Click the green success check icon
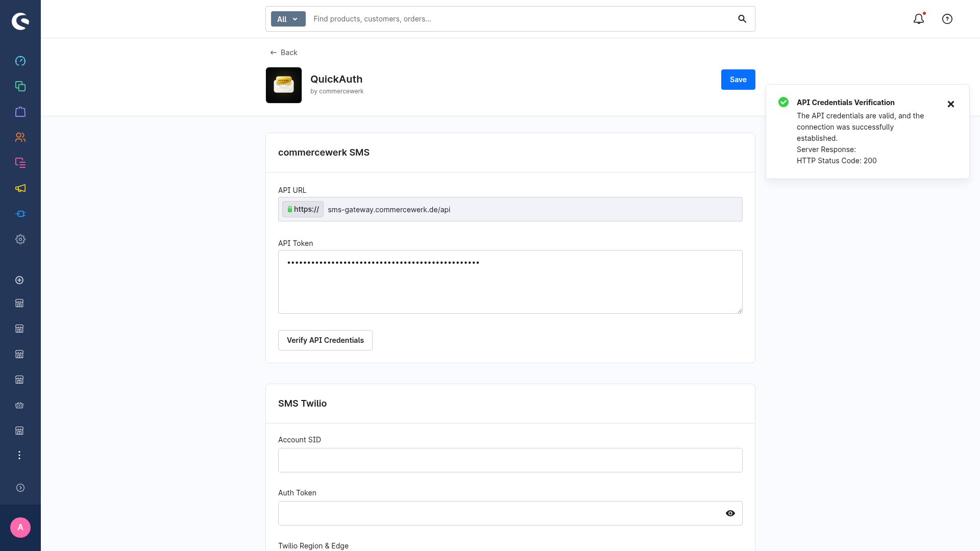The height and width of the screenshot is (551, 980). pos(783,102)
